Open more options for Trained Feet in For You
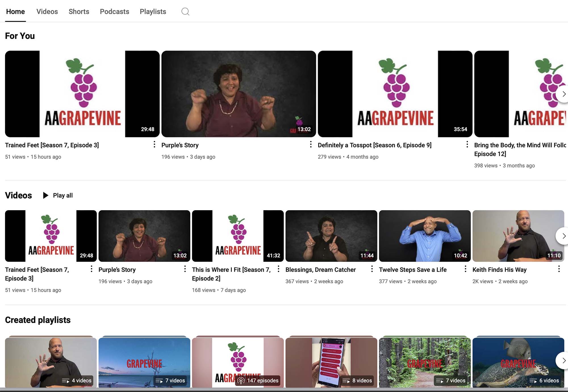 click(x=154, y=145)
